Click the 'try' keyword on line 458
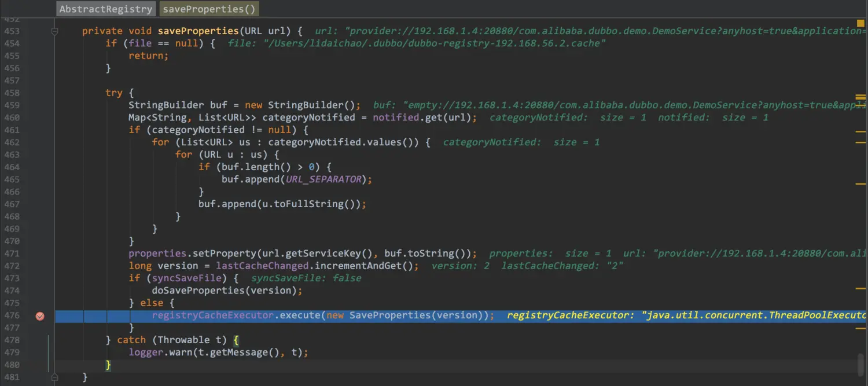 coord(114,93)
